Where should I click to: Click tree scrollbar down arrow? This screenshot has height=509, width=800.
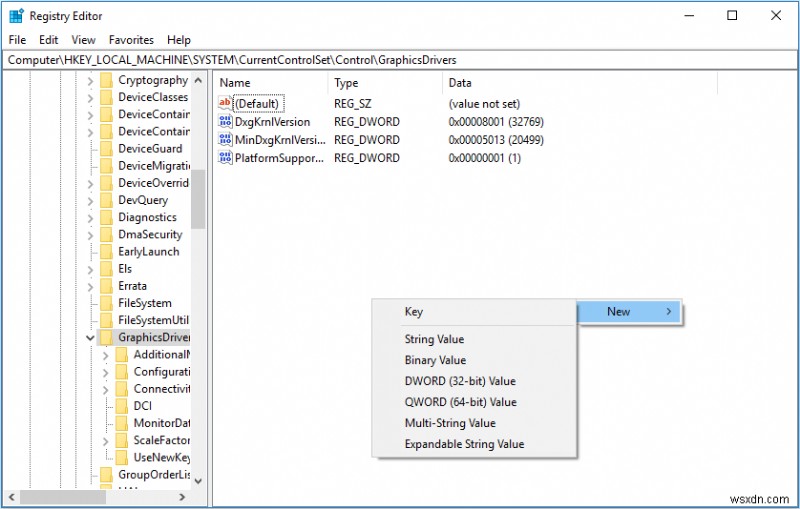[x=198, y=480]
